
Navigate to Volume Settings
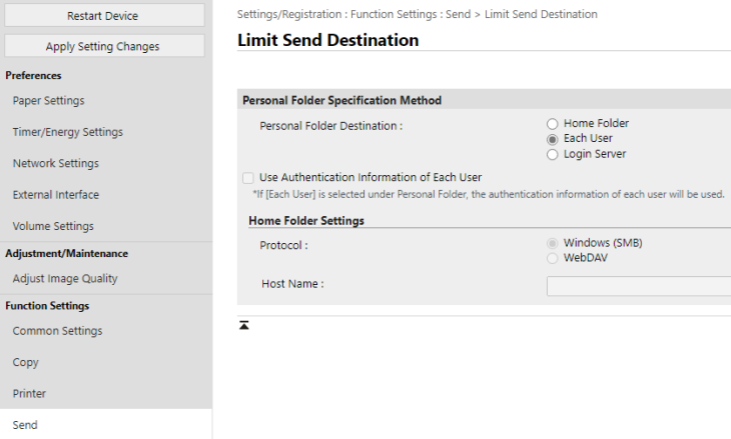coord(53,226)
